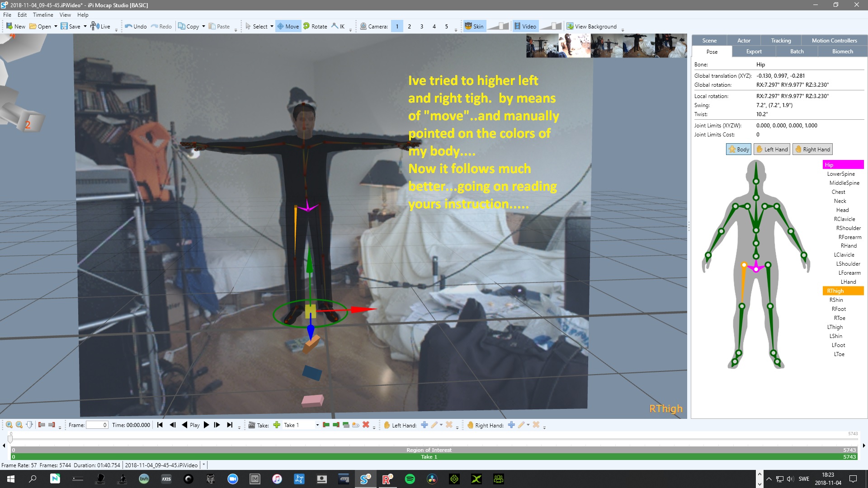Viewport: 868px width, 488px height.
Task: Toggle Skin display
Action: tap(474, 26)
